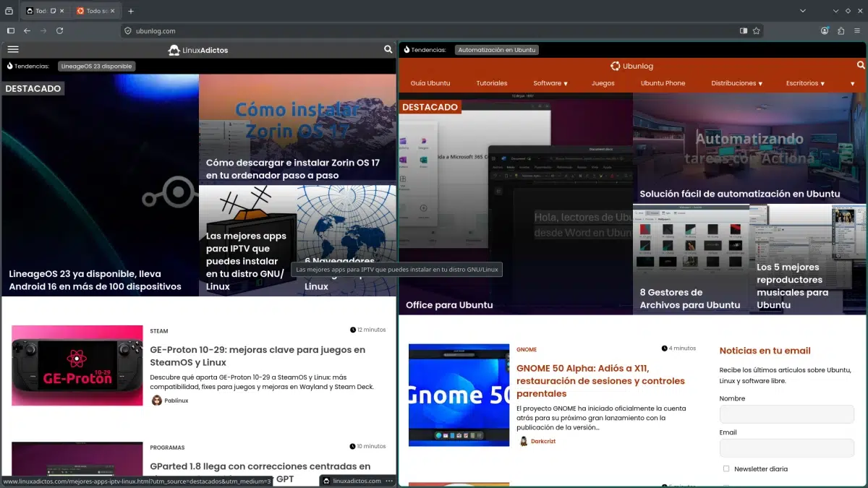
Task: Open the GE-Proton 10-29 article link
Action: (x=258, y=356)
